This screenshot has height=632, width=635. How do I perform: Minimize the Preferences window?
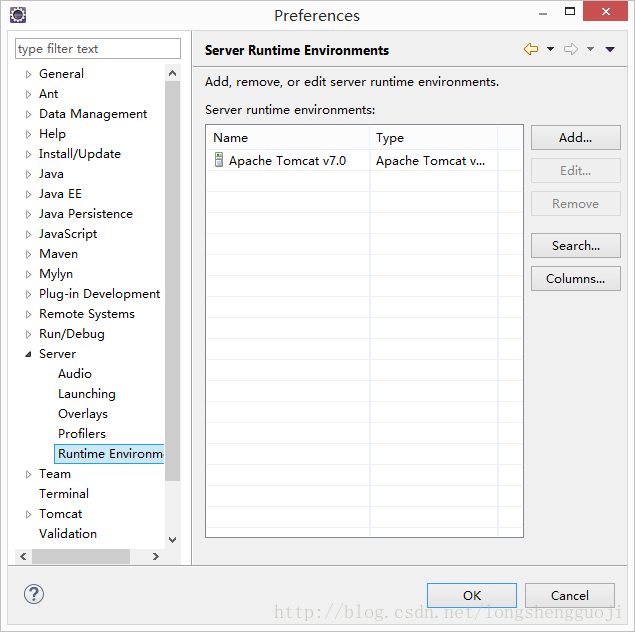[x=543, y=13]
